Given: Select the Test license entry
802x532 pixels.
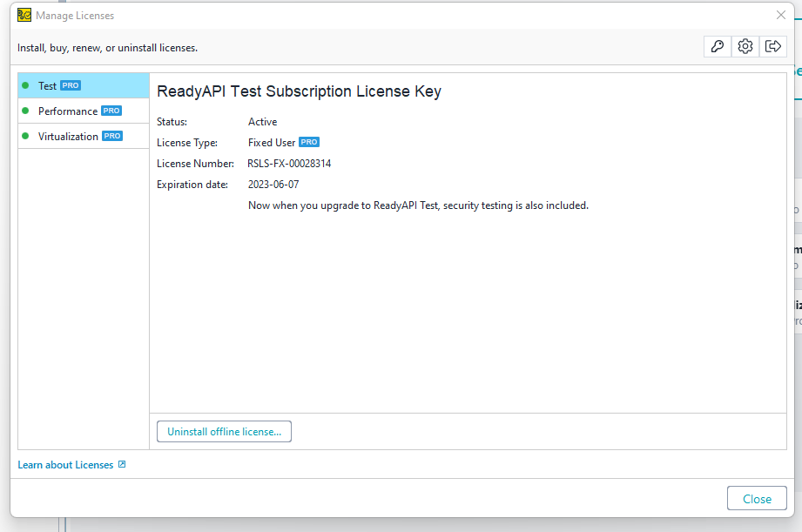Looking at the screenshot, I should pos(84,85).
